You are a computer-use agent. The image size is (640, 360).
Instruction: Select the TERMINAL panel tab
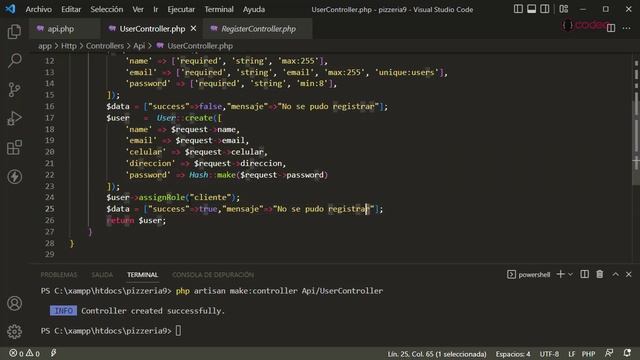tap(142, 275)
